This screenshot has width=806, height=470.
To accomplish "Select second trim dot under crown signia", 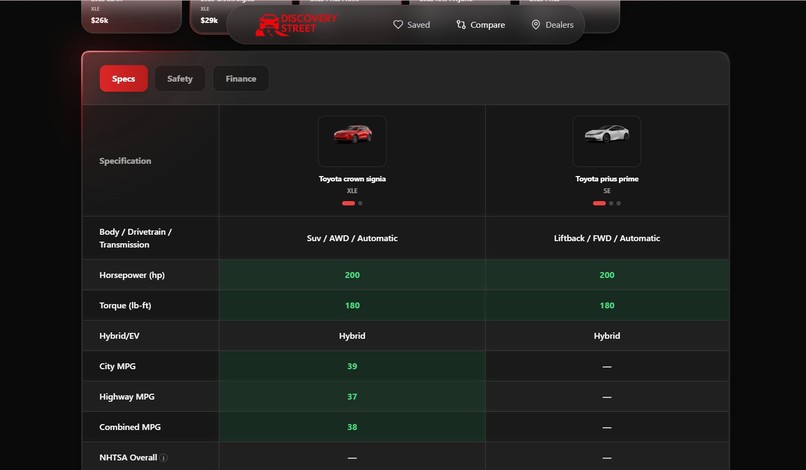I will pos(360,203).
